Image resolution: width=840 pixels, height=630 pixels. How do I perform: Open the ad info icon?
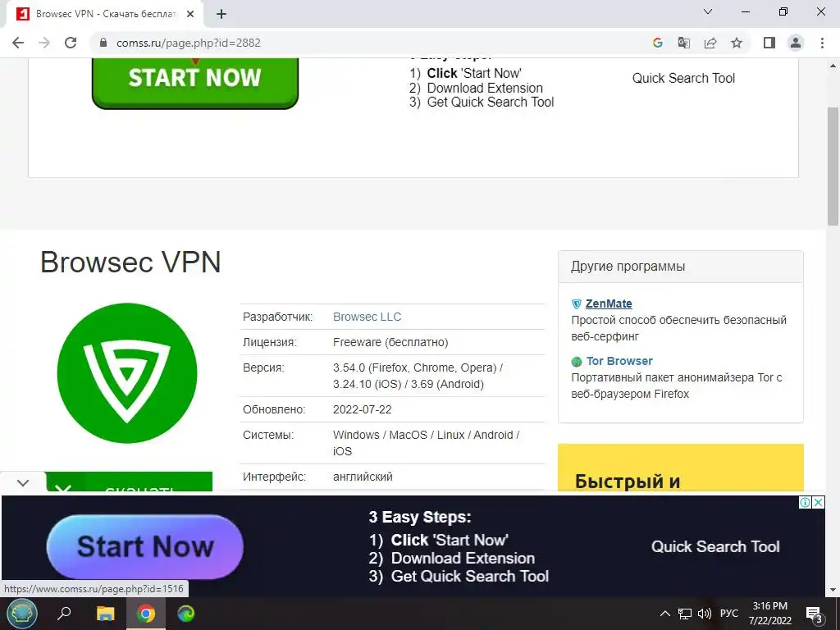(805, 503)
